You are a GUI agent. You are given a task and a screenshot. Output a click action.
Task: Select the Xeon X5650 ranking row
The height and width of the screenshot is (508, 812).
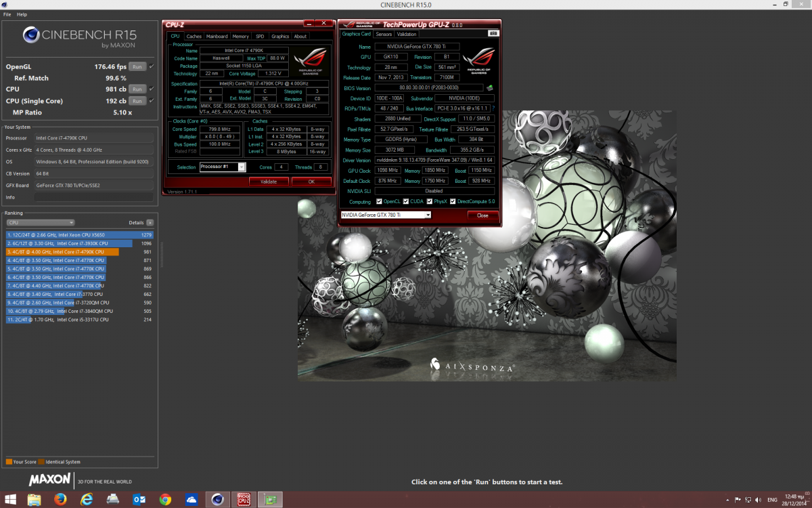80,235
